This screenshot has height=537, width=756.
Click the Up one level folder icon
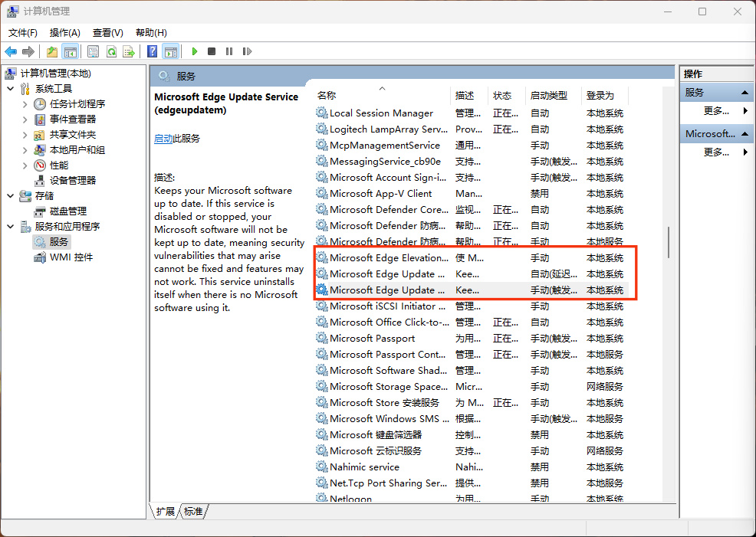pos(52,51)
